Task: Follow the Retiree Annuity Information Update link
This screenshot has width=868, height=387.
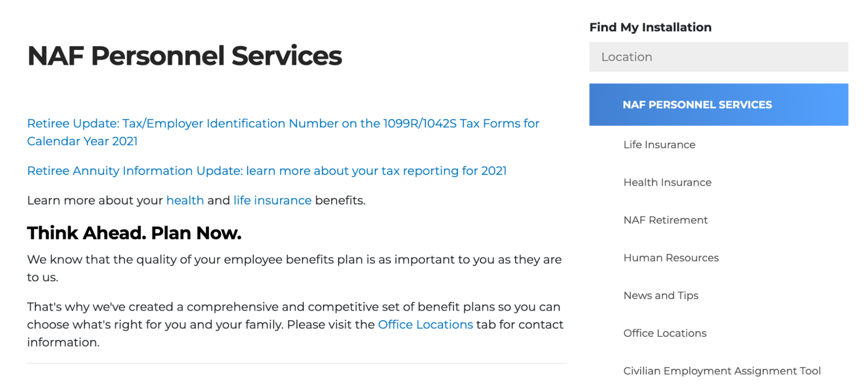Action: (x=267, y=171)
